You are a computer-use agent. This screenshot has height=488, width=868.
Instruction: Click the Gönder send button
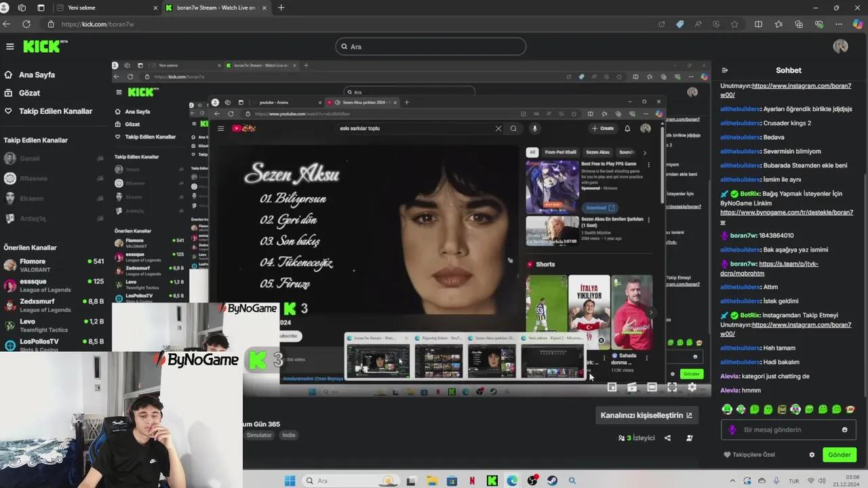click(839, 455)
